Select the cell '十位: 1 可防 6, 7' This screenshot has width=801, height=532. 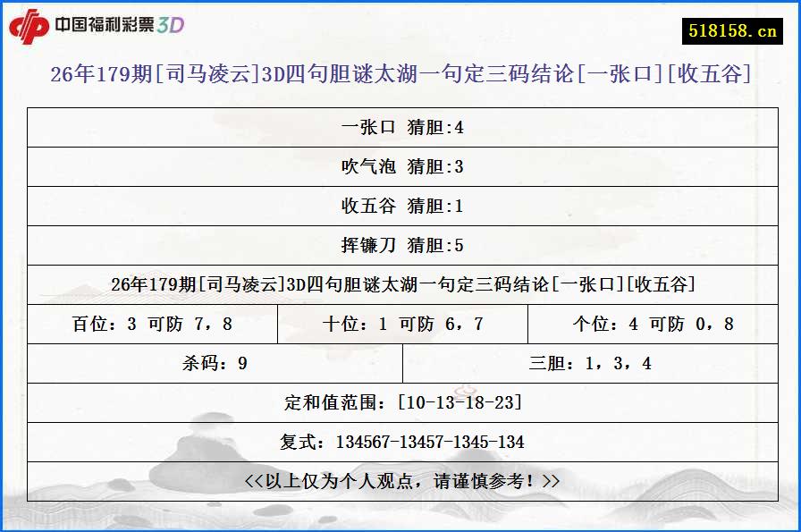click(x=402, y=324)
